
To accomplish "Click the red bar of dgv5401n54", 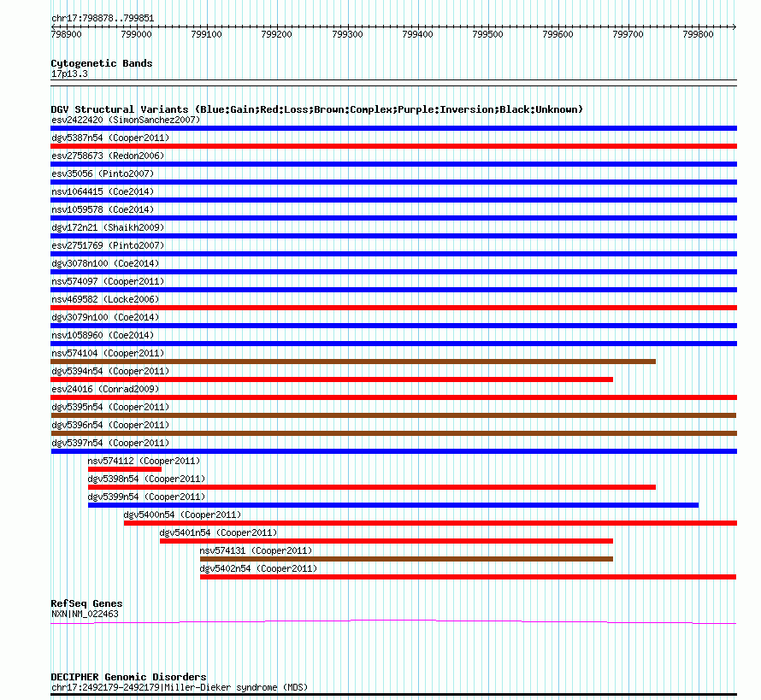I will [x=386, y=541].
